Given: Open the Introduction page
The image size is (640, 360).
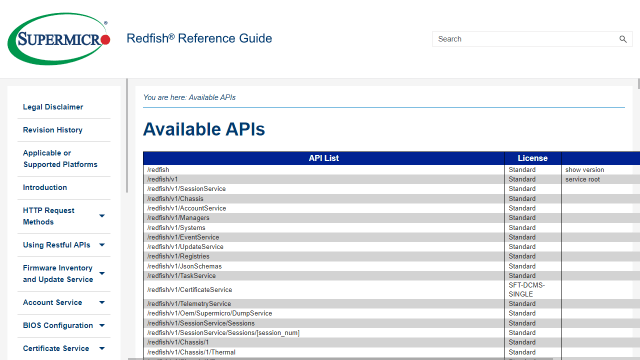Looking at the screenshot, I should coord(45,187).
